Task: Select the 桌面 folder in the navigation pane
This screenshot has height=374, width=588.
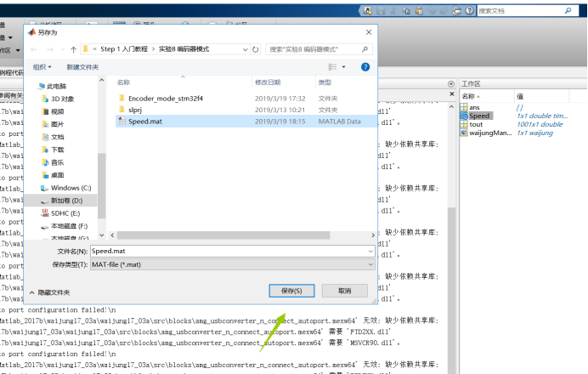Action: point(53,175)
